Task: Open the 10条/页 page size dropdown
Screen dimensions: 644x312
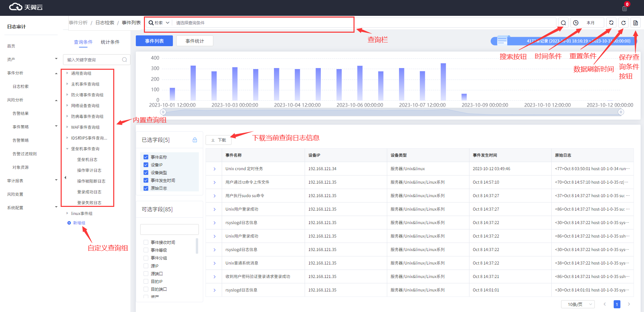Action: (x=578, y=304)
